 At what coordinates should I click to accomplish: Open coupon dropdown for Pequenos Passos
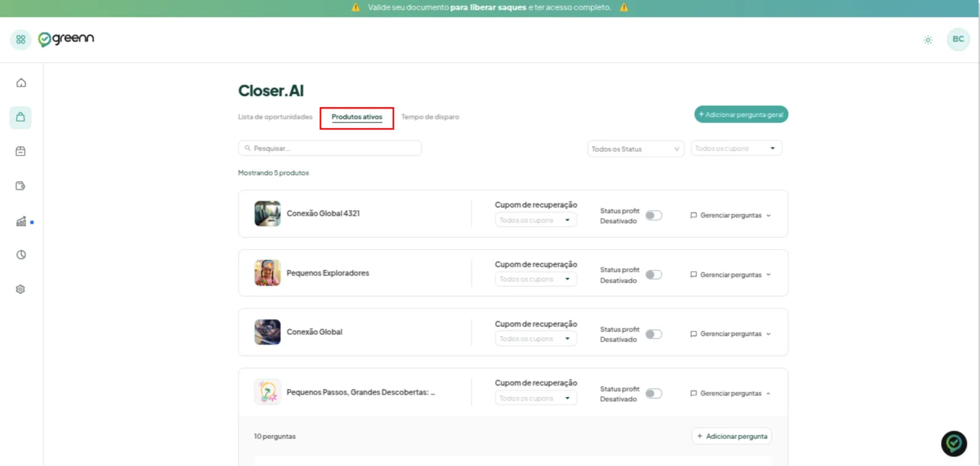536,398
